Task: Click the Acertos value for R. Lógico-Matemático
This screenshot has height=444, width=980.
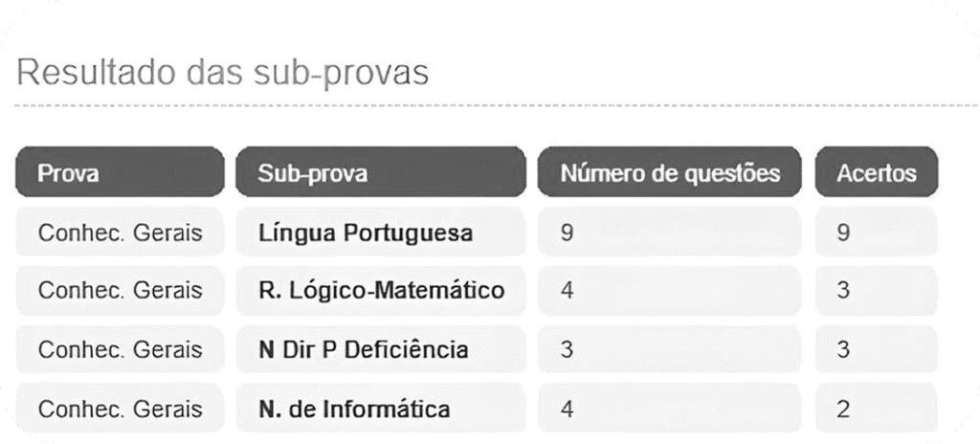Action: [876, 290]
